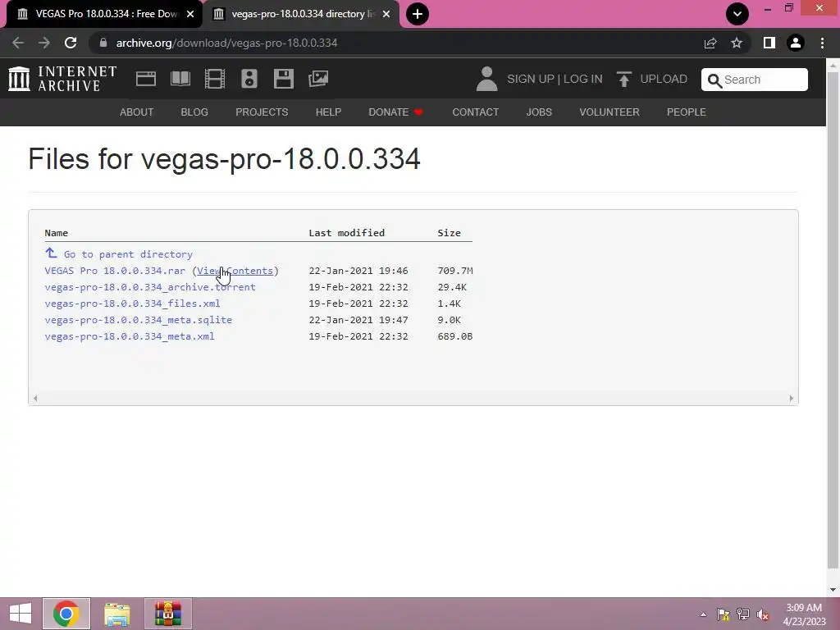Open the taskbar clock and date

coord(804,614)
